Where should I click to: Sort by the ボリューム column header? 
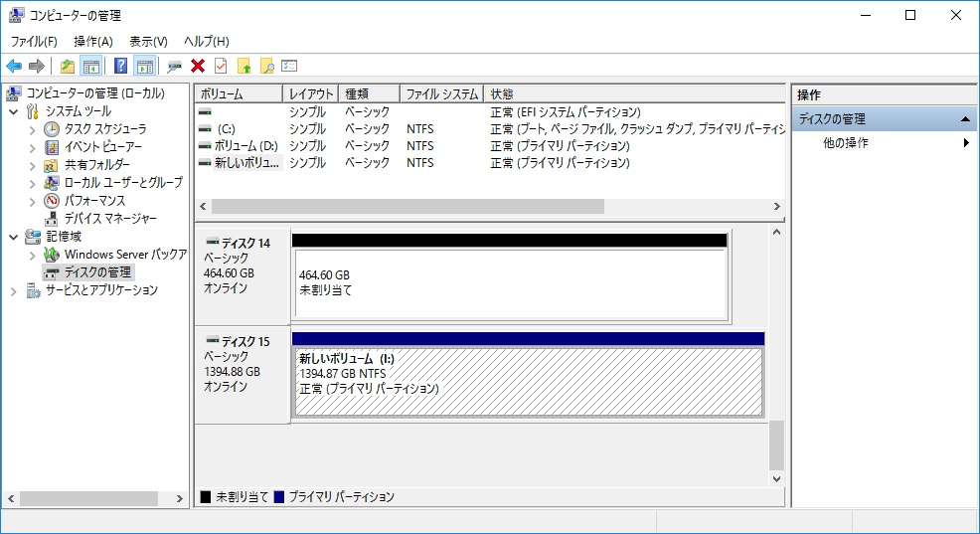(239, 93)
